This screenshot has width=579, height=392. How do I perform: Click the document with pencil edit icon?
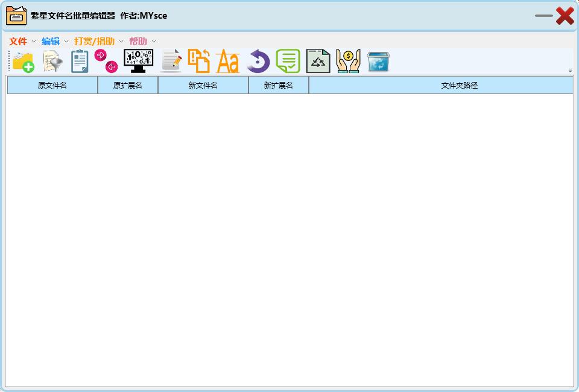pos(172,61)
